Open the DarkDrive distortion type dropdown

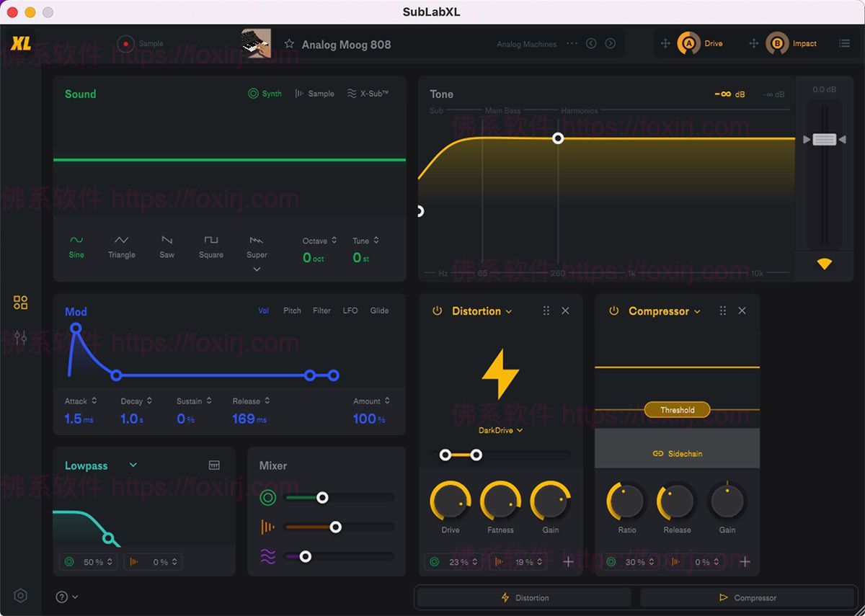pos(500,430)
